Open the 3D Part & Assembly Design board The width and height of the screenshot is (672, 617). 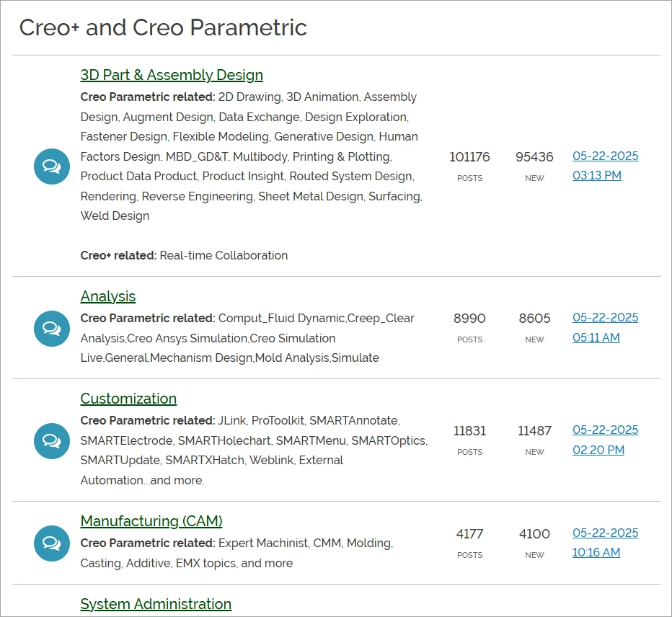tap(172, 75)
